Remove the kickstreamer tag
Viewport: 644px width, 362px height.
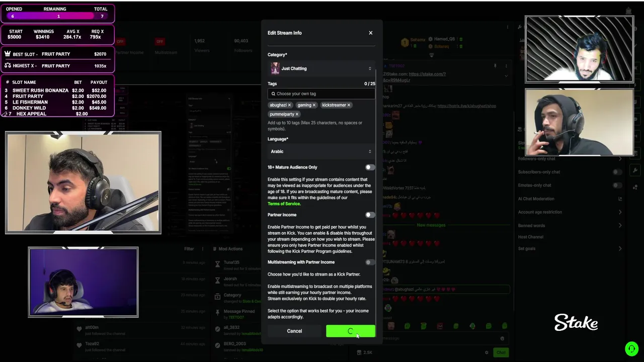click(x=349, y=105)
